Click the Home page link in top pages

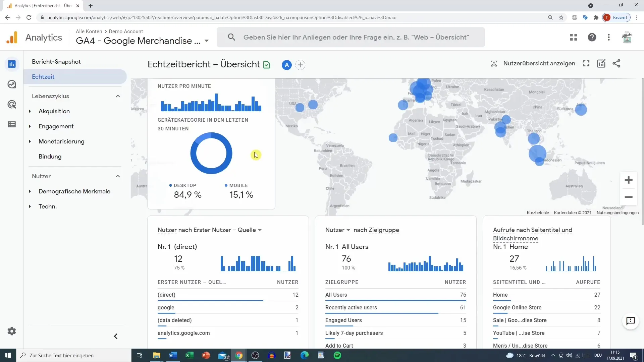click(x=500, y=294)
